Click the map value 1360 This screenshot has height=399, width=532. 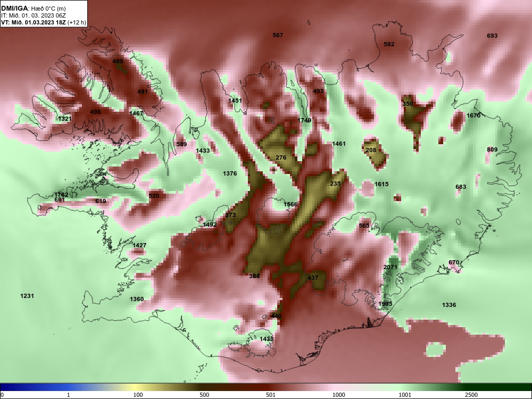[x=137, y=299]
